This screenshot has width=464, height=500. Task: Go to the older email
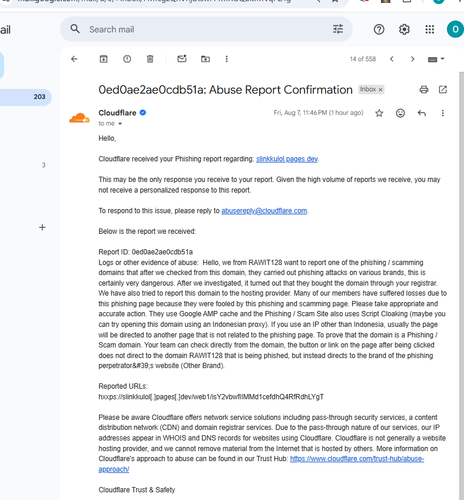(412, 59)
